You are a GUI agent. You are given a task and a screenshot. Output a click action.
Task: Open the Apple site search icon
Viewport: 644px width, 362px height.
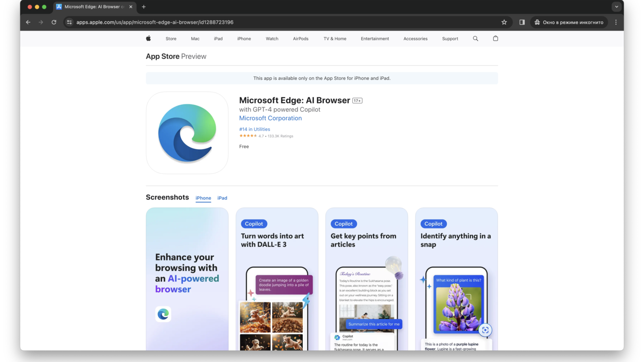click(x=475, y=38)
